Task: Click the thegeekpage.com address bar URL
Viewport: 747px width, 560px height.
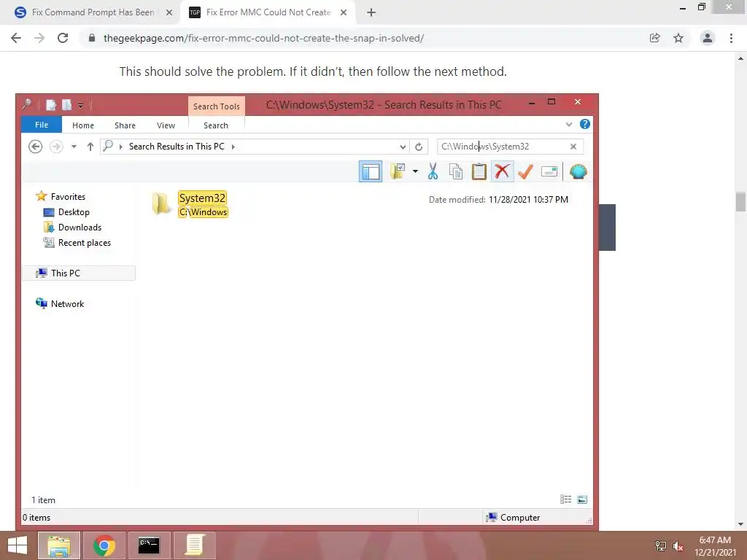Action: coord(263,38)
